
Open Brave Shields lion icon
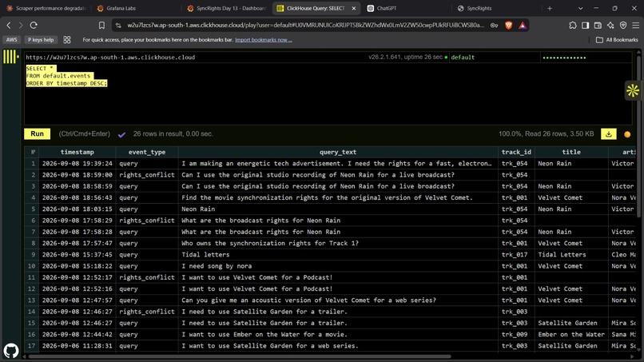pos(508,25)
